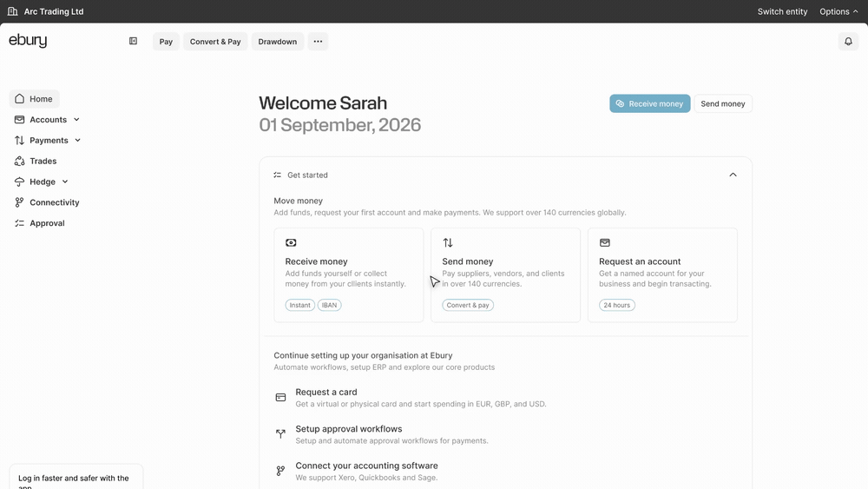868x489 pixels.
Task: Go to Home in the sidebar
Action: (x=35, y=98)
